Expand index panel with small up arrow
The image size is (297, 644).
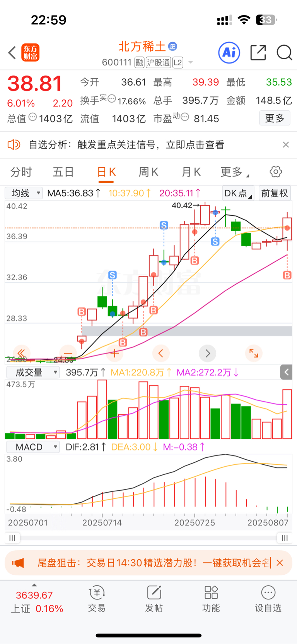(x=34, y=585)
